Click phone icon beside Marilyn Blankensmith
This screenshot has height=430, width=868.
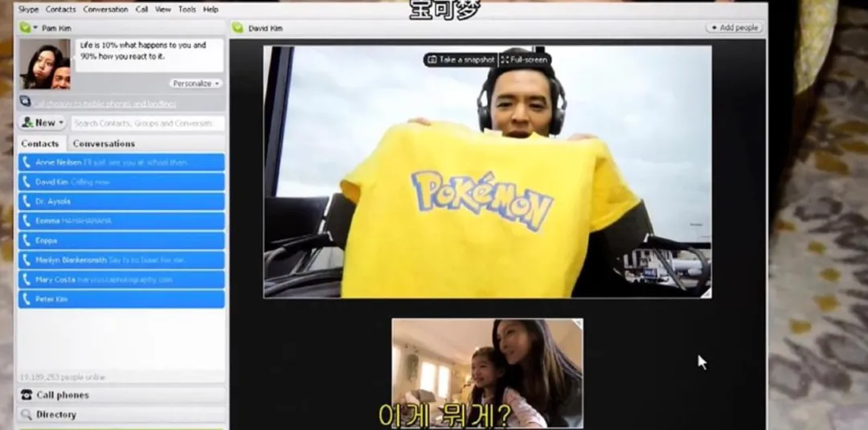click(x=26, y=260)
